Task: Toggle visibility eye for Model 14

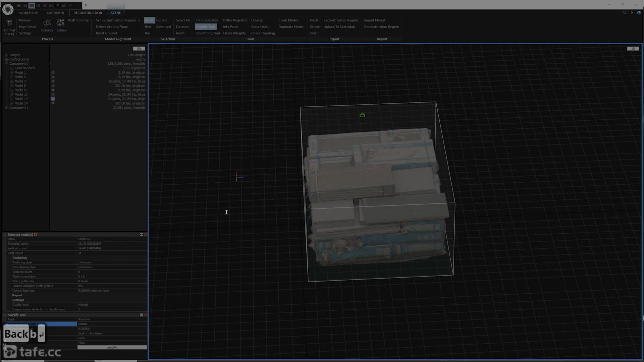Action: click(x=53, y=103)
